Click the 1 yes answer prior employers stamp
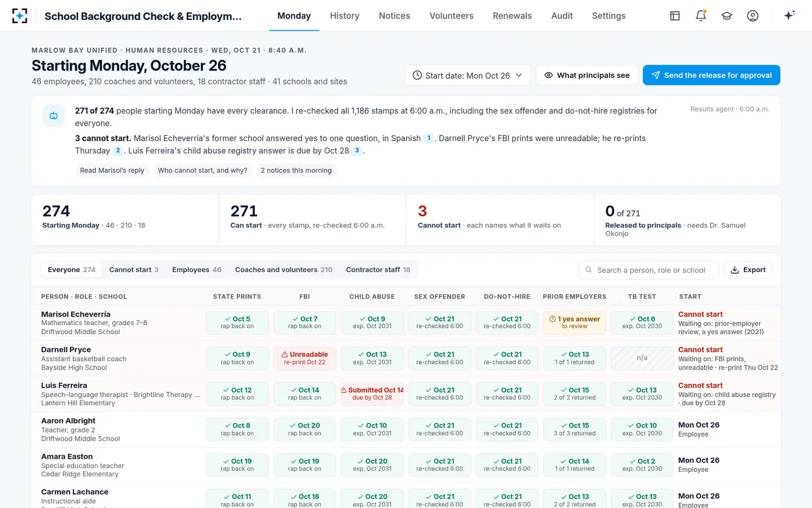This screenshot has height=508, width=812. pos(575,323)
